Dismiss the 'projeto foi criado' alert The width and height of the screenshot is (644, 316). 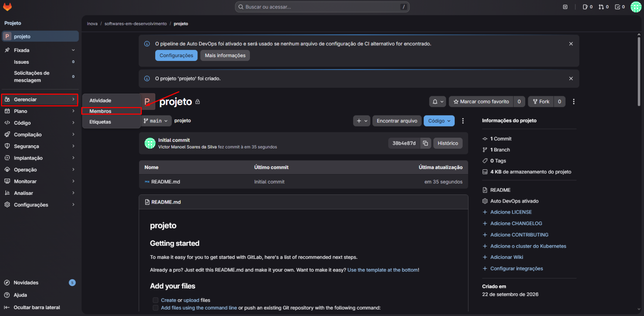571,79
